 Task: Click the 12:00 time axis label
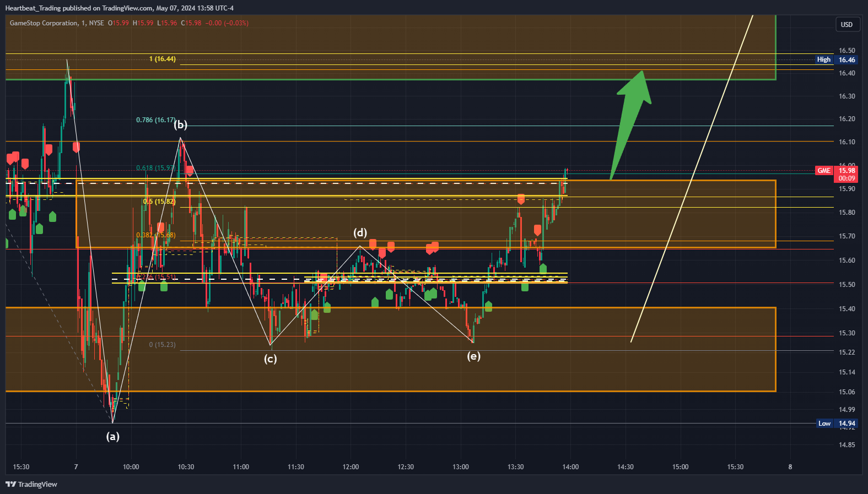(x=351, y=467)
